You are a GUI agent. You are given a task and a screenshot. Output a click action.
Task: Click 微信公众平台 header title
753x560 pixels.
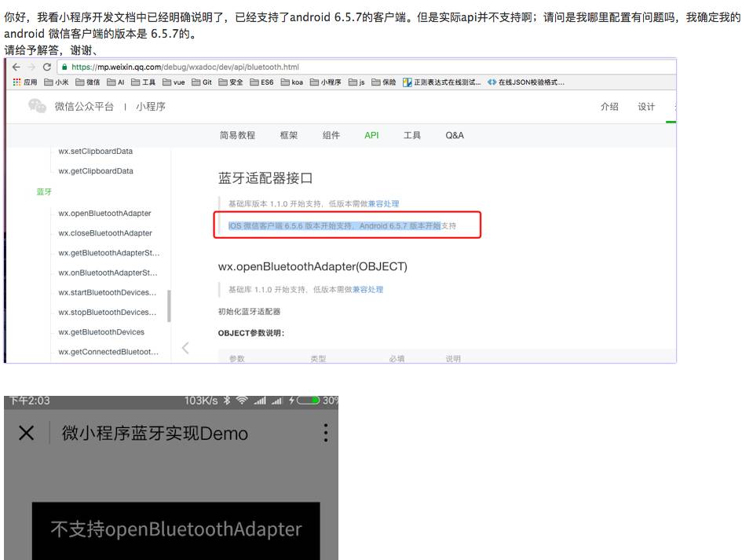pyautogui.click(x=84, y=107)
